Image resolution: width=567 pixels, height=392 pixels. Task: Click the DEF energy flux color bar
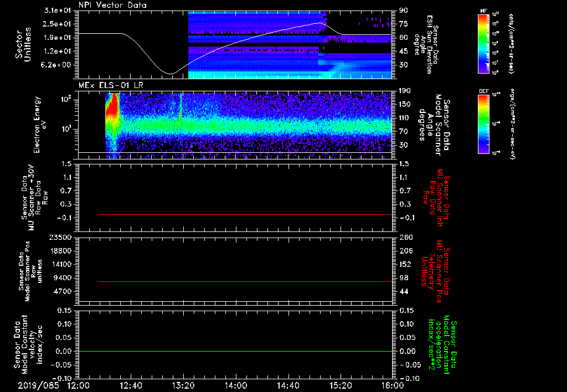pyautogui.click(x=483, y=124)
